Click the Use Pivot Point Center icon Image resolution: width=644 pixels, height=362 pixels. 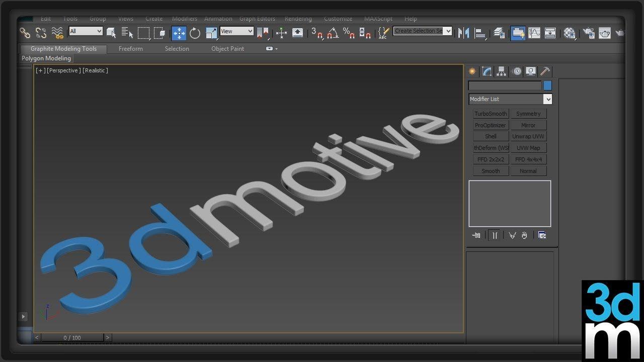(263, 33)
